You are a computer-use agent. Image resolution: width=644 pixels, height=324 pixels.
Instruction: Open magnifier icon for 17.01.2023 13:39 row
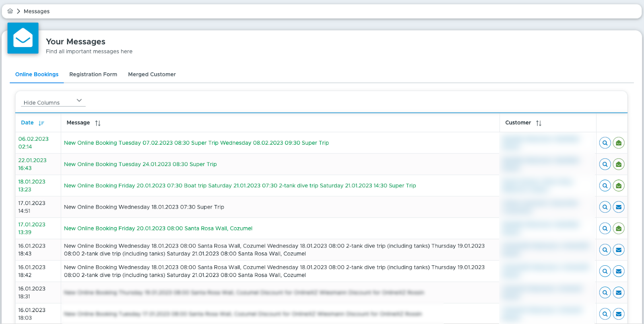(x=605, y=228)
